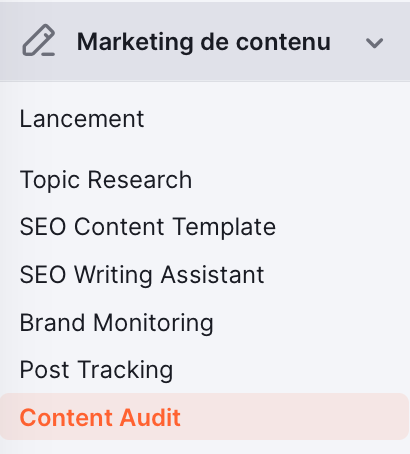Screen dimensions: 410x454
Task: Open the Lancement menu item
Action: 82,119
